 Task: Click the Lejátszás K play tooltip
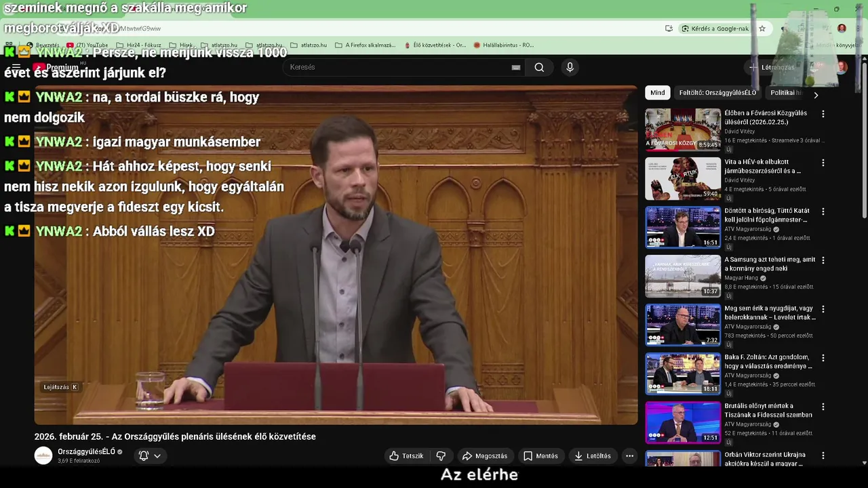60,387
